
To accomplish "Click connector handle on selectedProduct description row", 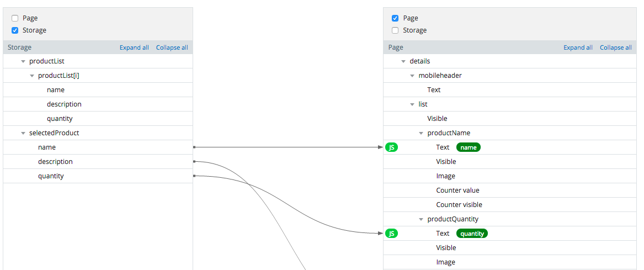I will (x=194, y=162).
